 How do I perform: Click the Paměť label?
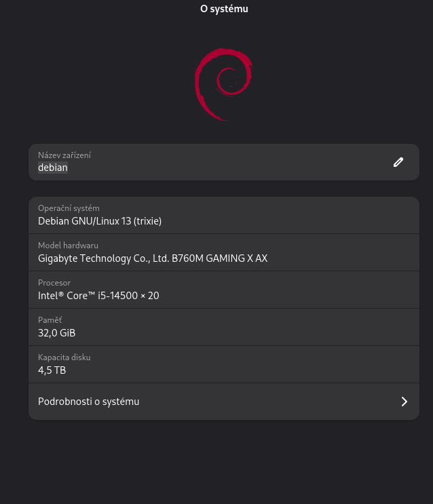coord(50,320)
